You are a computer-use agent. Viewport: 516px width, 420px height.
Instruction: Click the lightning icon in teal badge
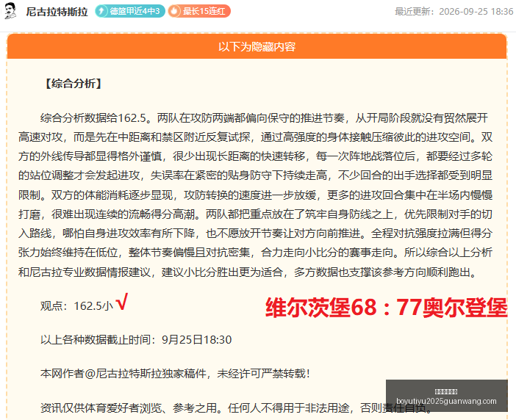point(101,11)
